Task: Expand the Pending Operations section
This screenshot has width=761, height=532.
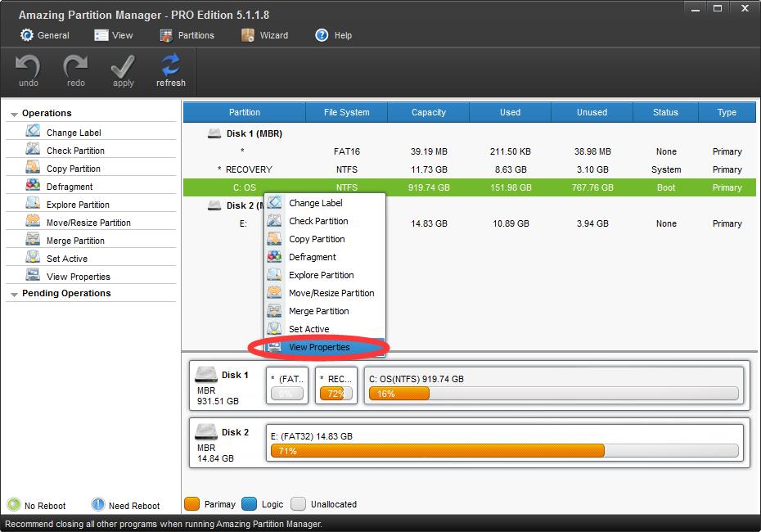Action: click(x=14, y=295)
